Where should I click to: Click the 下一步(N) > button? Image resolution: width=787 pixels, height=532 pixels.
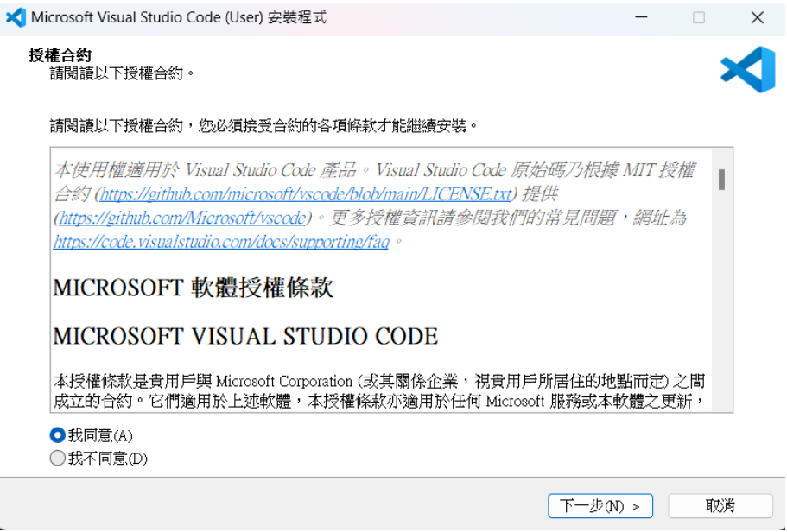click(600, 506)
